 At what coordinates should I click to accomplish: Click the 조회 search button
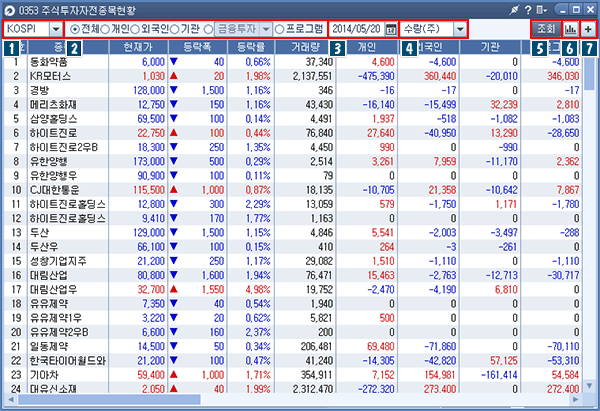(546, 29)
